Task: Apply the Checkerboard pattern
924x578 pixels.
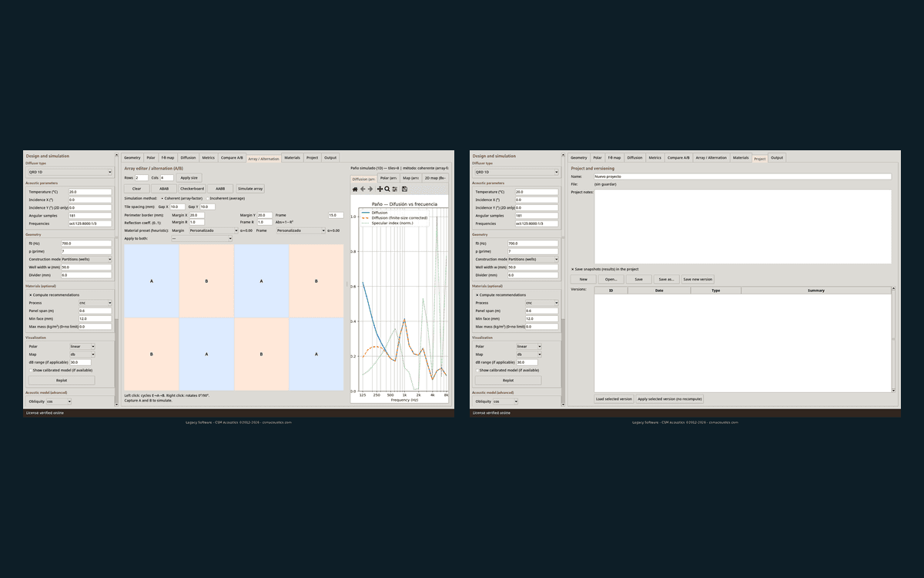Action: click(x=192, y=188)
